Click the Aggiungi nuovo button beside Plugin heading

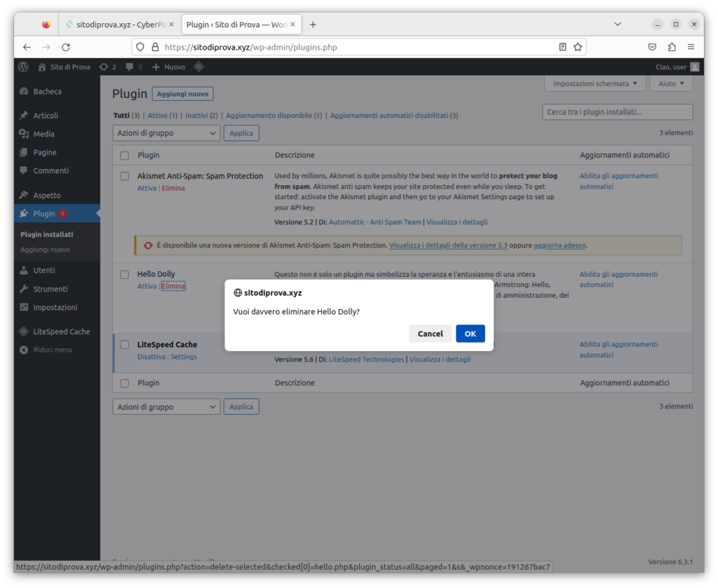coord(182,94)
